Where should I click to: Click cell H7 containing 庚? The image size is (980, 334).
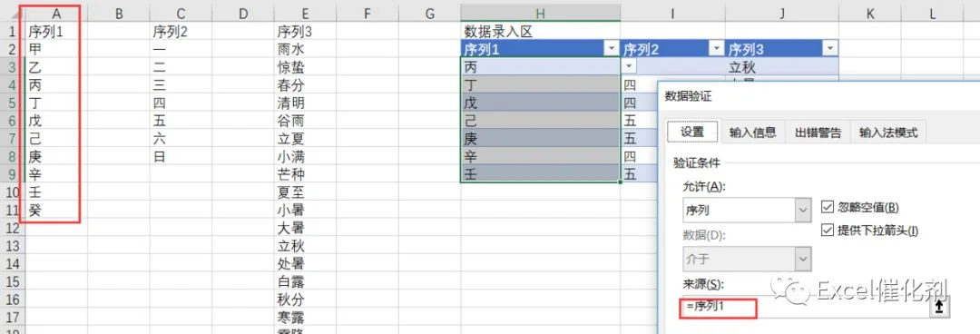pos(540,138)
